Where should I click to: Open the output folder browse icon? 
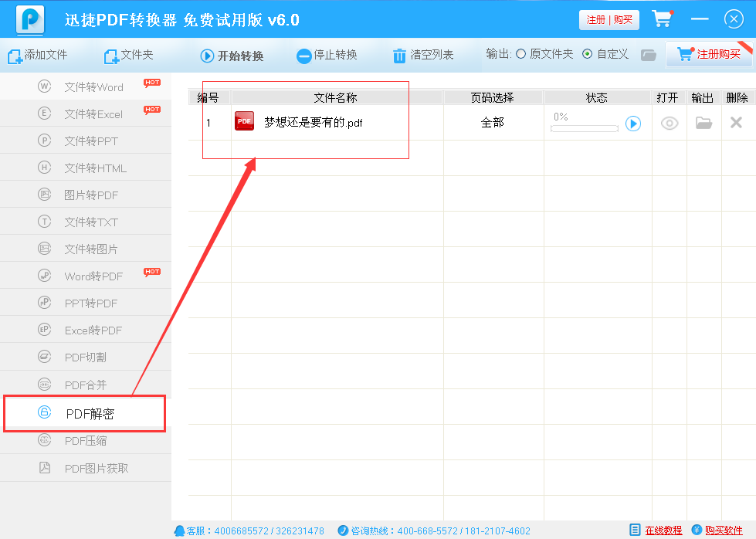click(x=649, y=55)
